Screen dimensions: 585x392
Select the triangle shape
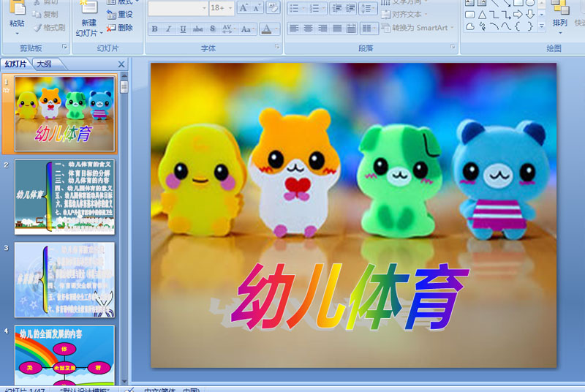point(482,15)
